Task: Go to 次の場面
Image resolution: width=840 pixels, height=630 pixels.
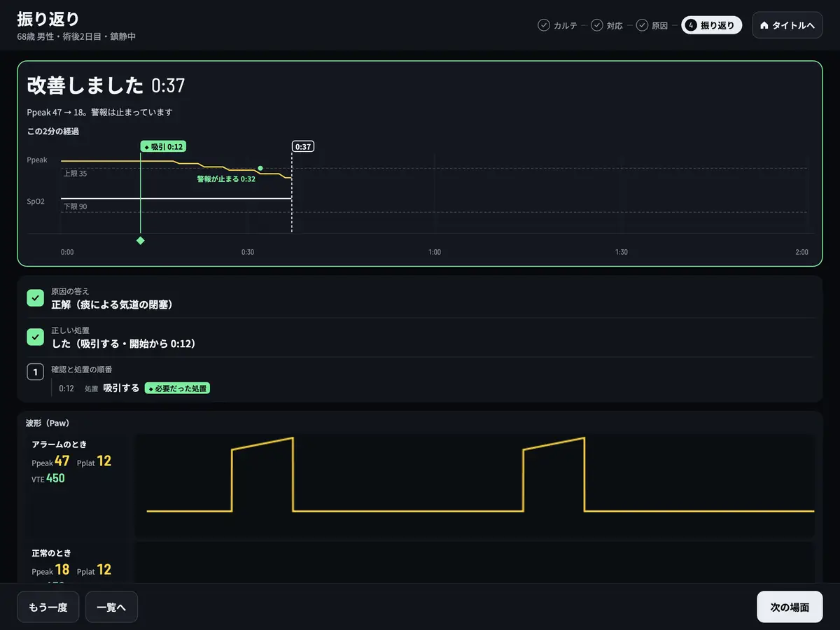Action: click(790, 607)
